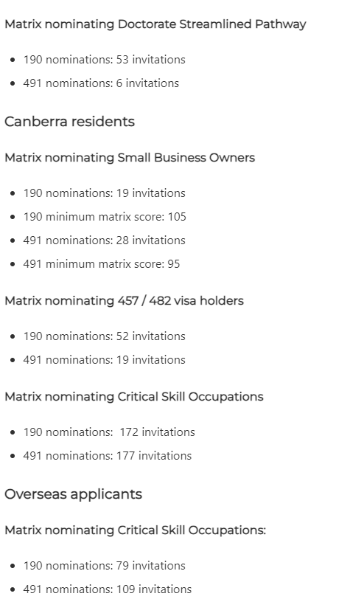Click the 491 nominations: 177 invitations item

[x=108, y=455]
